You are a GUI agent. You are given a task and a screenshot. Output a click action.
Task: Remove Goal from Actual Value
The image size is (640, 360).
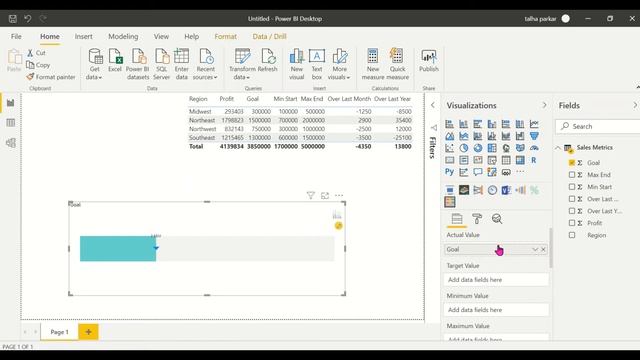pos(543,249)
